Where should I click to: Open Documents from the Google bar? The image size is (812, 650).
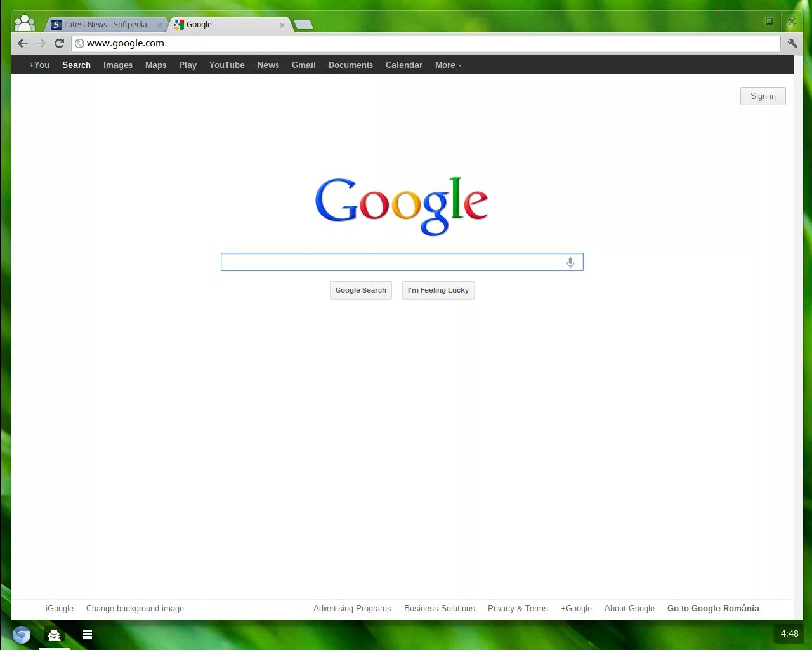(351, 65)
